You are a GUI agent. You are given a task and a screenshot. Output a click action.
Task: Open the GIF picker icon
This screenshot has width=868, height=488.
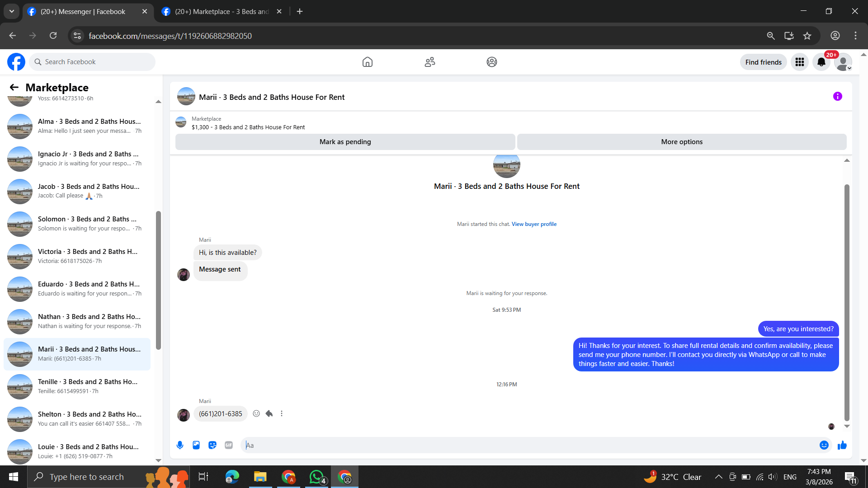click(229, 445)
